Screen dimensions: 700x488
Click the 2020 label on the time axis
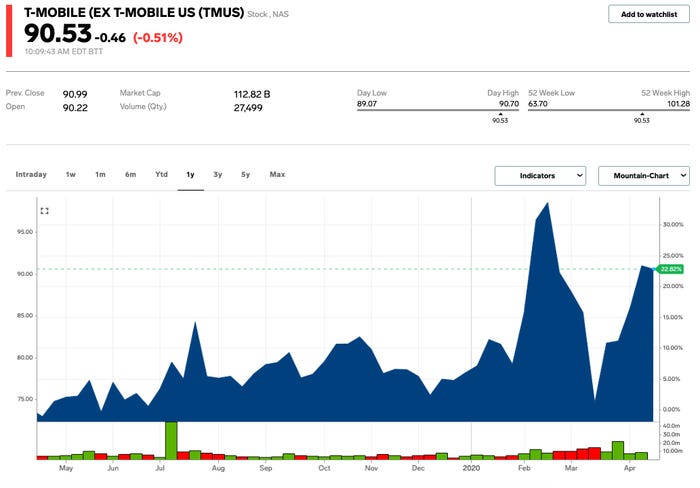click(x=471, y=468)
